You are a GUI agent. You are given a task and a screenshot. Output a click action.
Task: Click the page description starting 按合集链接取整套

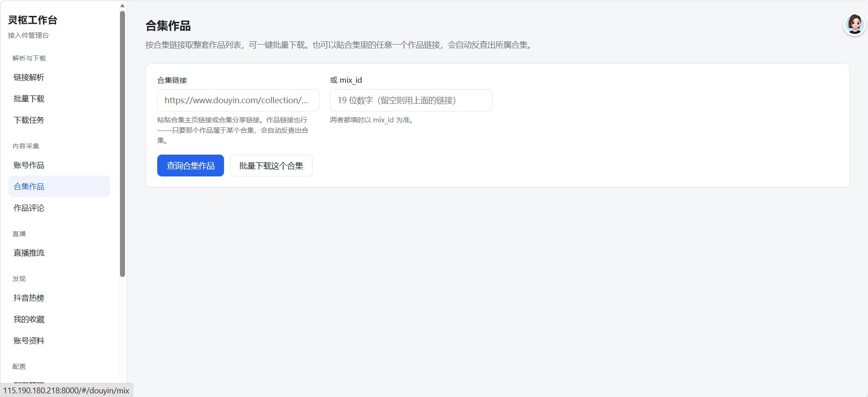click(x=340, y=45)
